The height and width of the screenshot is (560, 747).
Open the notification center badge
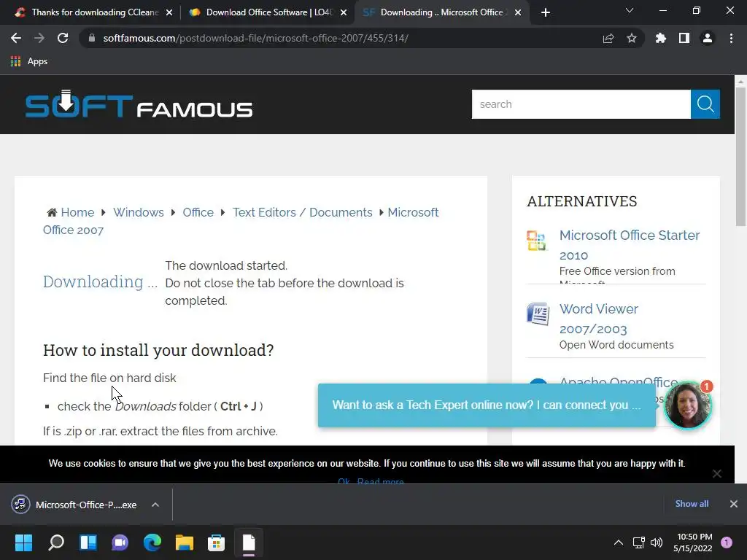coord(727,542)
